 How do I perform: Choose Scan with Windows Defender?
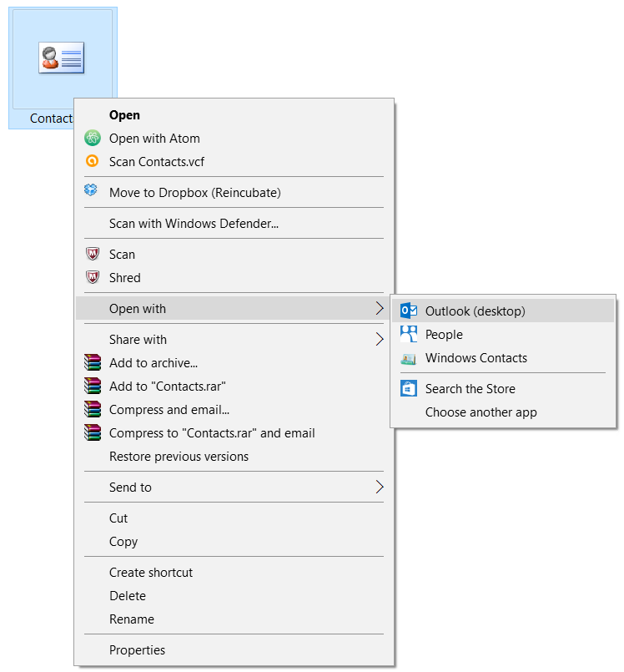click(x=234, y=223)
